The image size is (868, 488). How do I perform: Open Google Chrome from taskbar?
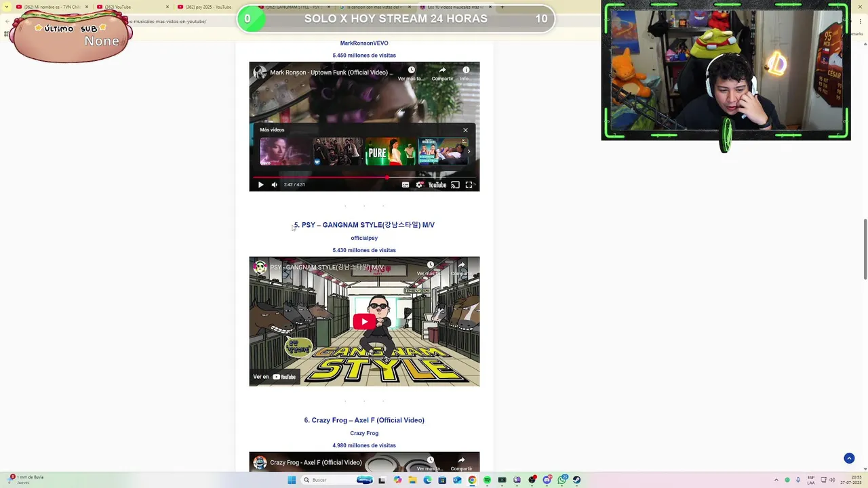point(472,480)
